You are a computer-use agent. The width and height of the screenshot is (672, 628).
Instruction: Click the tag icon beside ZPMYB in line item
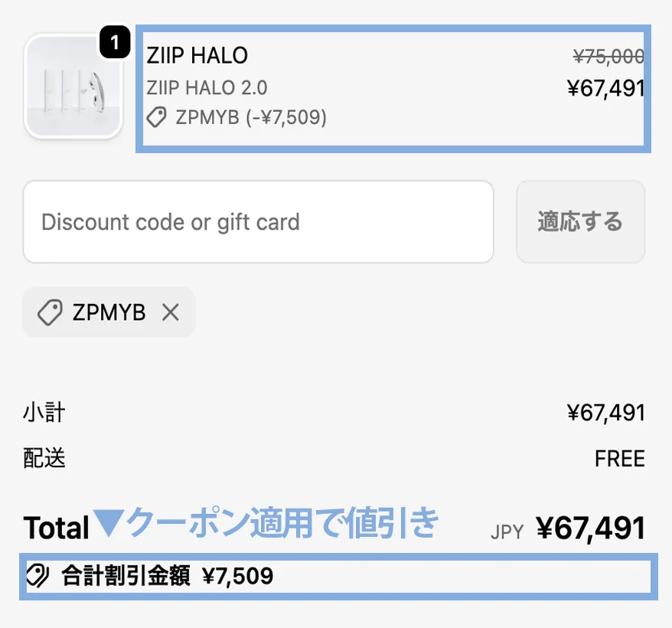click(x=158, y=119)
